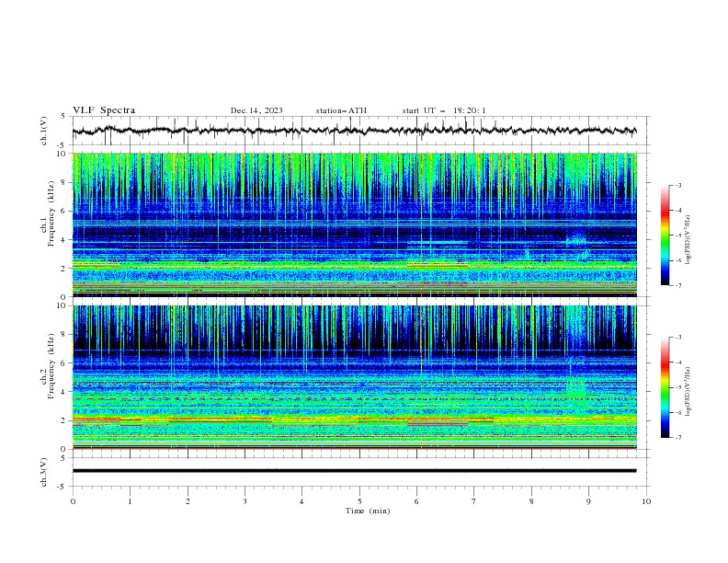The image size is (728, 563).
Task: Click the 'ch.1(V)' waveform axis label
Action: pos(44,131)
